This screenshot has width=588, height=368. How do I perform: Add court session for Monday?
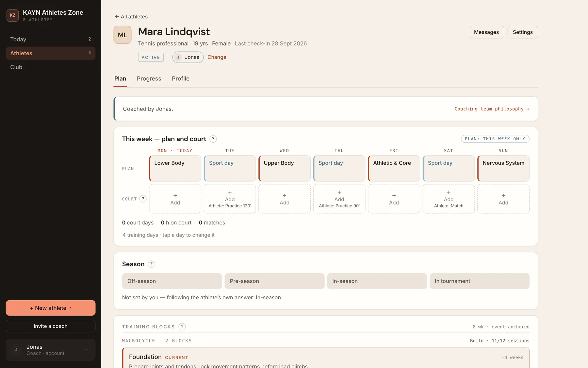click(175, 199)
